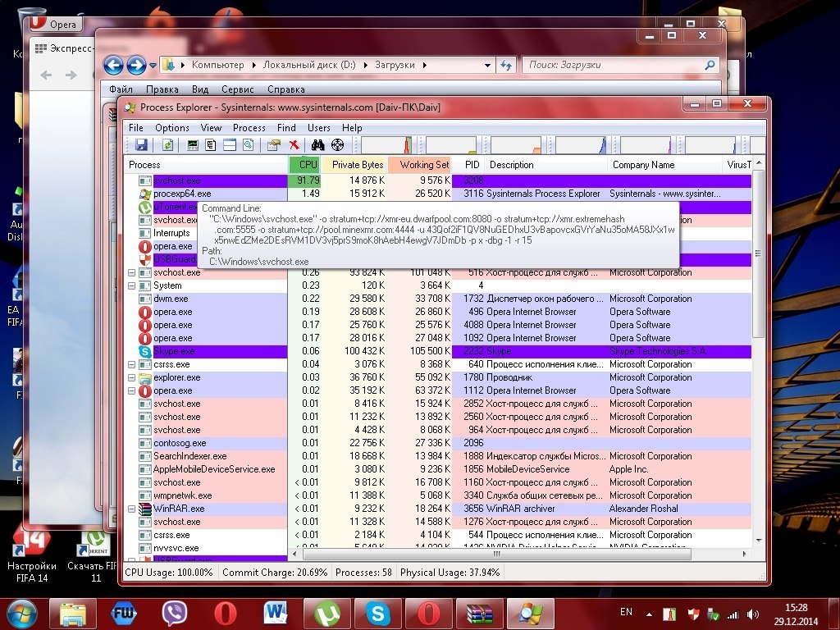Collapse the WinRAR.exe tree node
This screenshot has height=630, width=840.
pyautogui.click(x=132, y=509)
